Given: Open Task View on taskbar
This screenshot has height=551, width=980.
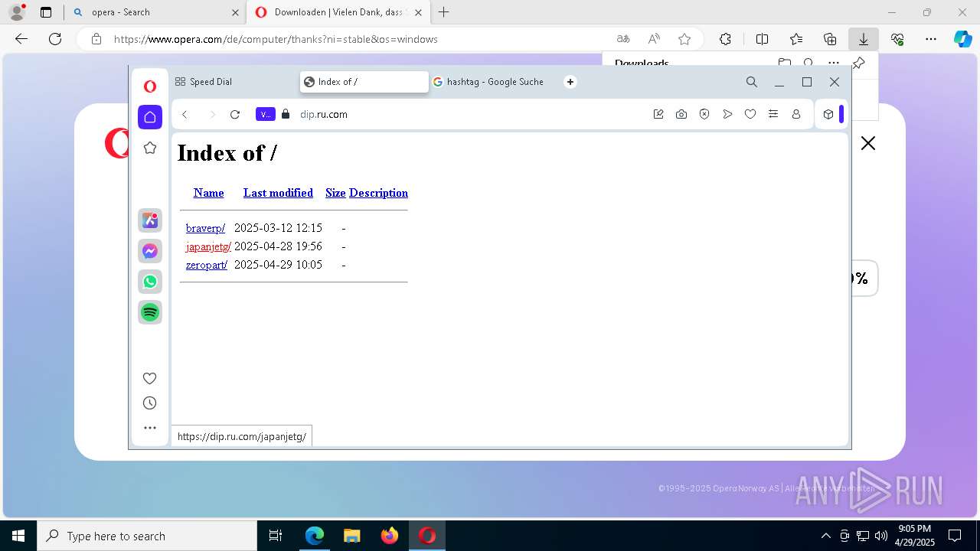Looking at the screenshot, I should pos(276,536).
